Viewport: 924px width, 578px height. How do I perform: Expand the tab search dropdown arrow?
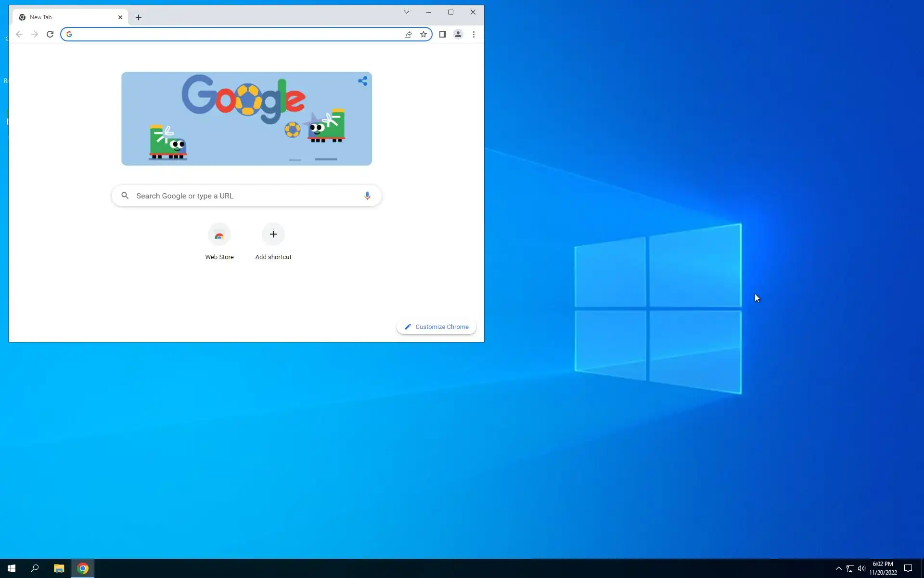[x=406, y=12]
